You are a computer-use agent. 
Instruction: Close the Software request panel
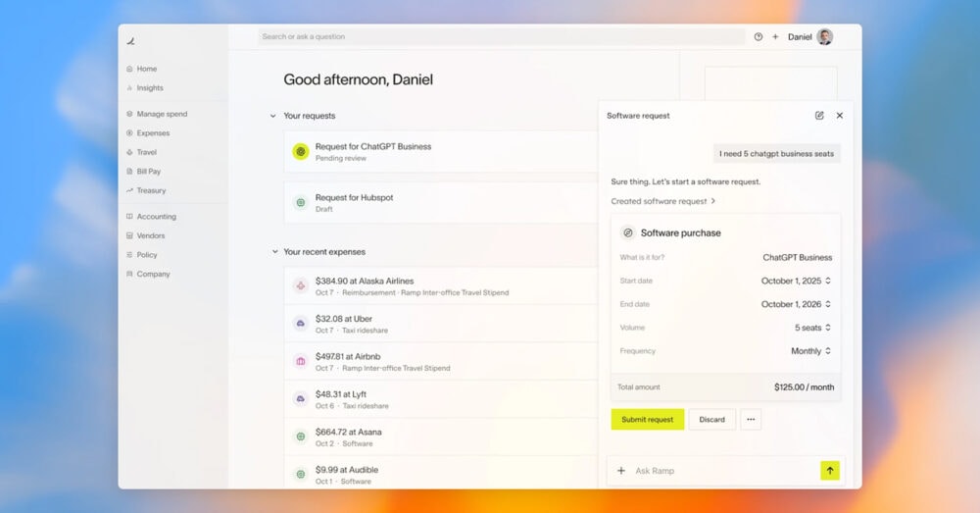[840, 116]
